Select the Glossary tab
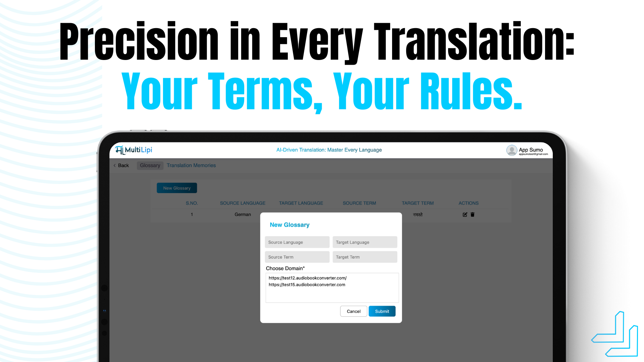This screenshot has height=362, width=644. 150,165
